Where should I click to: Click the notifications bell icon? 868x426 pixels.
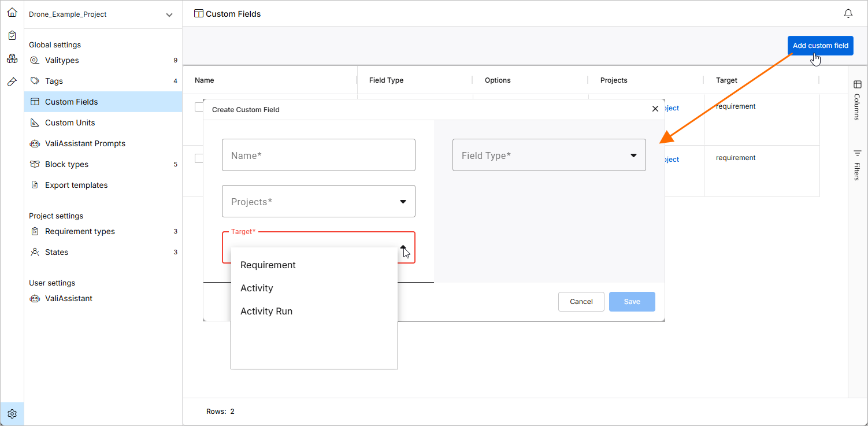point(848,13)
